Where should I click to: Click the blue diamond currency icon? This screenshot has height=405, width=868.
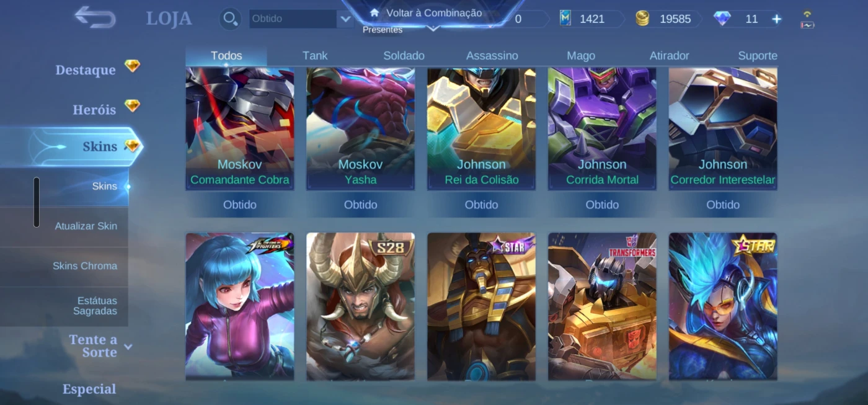coord(722,19)
